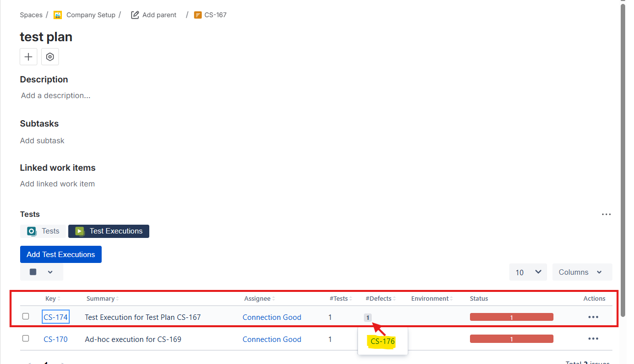Image resolution: width=634 pixels, height=364 pixels.
Task: Open the Columns dropdown
Action: [x=582, y=272]
